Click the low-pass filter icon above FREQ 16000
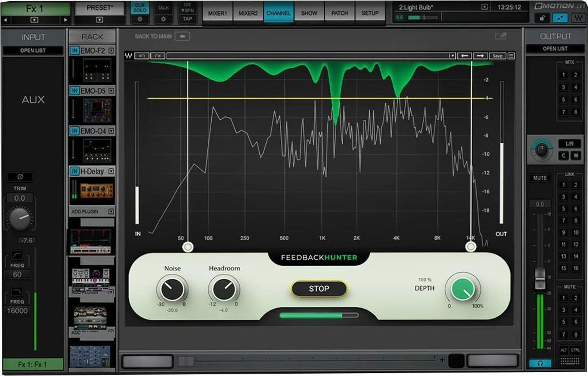The height and width of the screenshot is (376, 588). [x=17, y=291]
